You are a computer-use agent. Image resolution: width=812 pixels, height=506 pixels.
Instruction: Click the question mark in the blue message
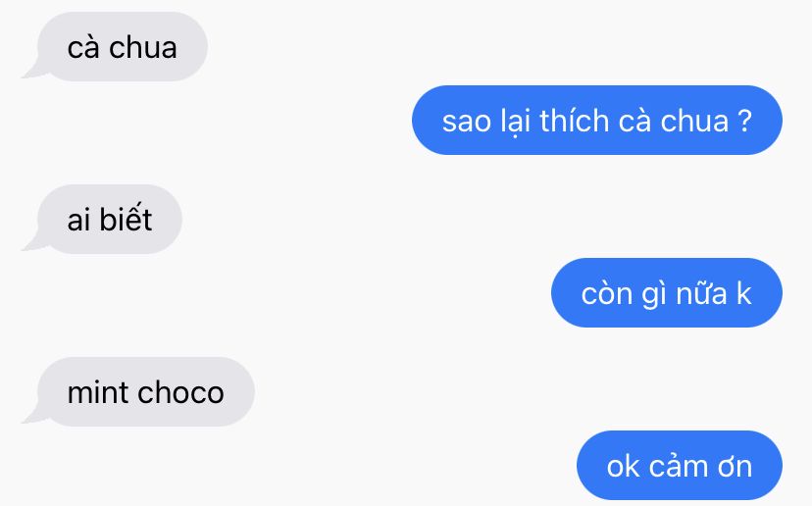pyautogui.click(x=744, y=122)
